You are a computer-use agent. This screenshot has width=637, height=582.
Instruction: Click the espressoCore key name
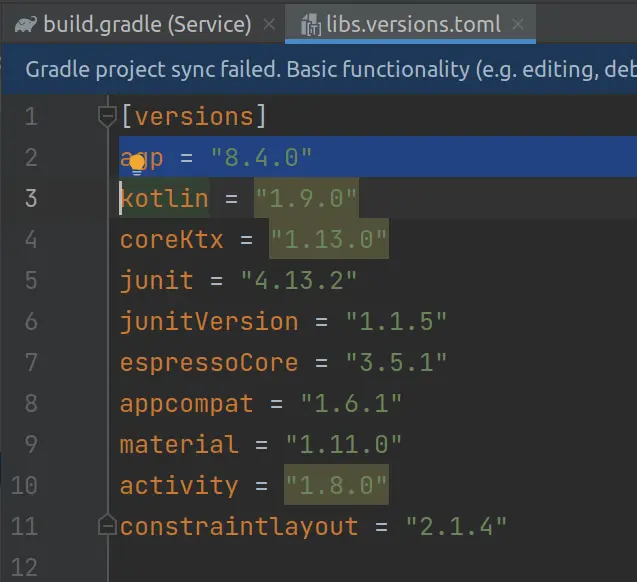pyautogui.click(x=209, y=363)
